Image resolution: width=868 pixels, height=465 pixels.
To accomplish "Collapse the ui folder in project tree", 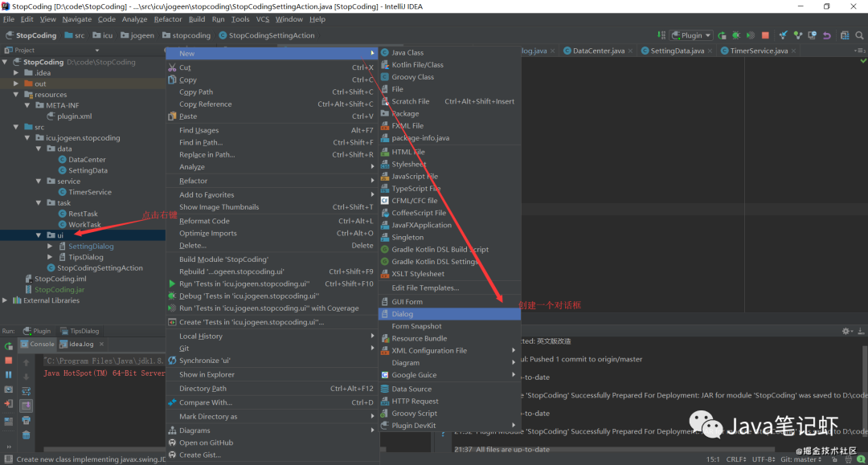I will click(x=39, y=235).
